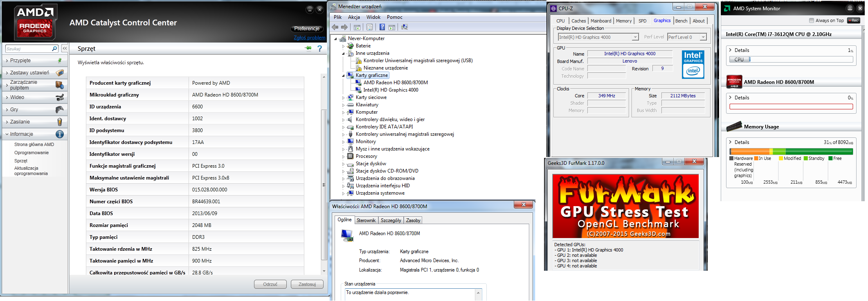868x301 pixels.
Task: Click the back arrow in Menedżer urządzeń toolbar
Action: (x=335, y=27)
